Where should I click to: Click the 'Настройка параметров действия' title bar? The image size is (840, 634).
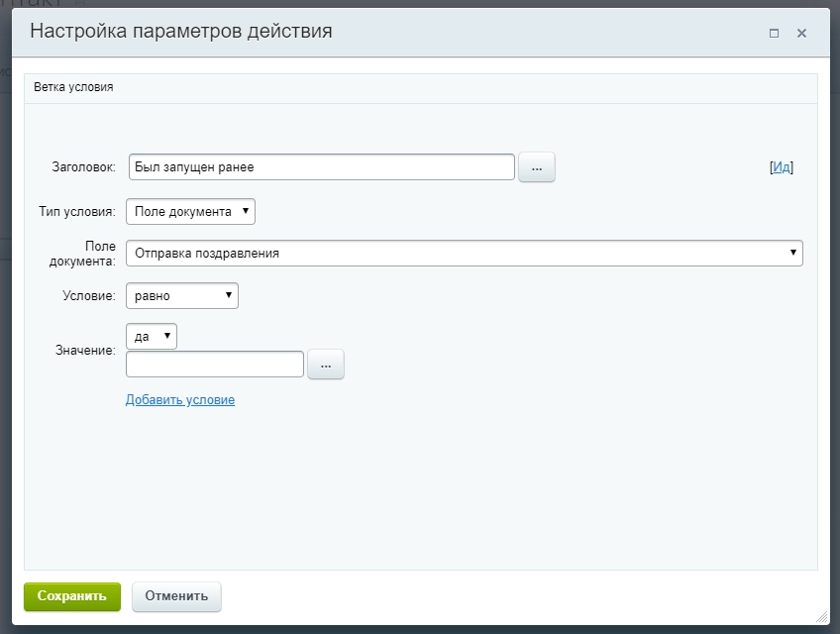181,32
